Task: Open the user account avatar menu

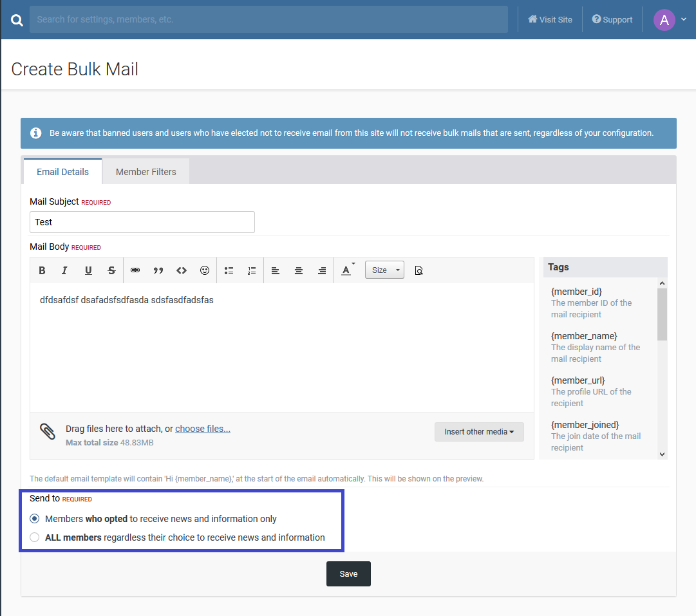Action: pos(670,19)
